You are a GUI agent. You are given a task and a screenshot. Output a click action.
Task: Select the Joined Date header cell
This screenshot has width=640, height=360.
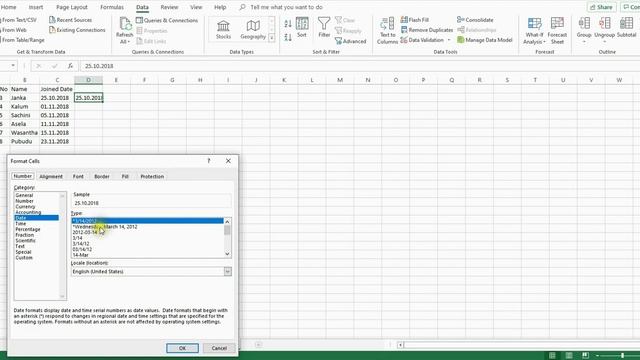[x=56, y=89]
